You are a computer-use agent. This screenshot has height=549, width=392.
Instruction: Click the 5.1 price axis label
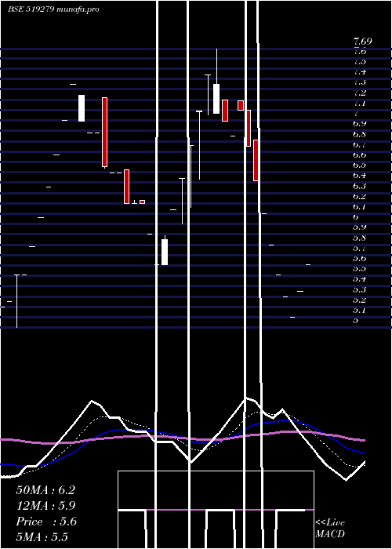click(359, 311)
